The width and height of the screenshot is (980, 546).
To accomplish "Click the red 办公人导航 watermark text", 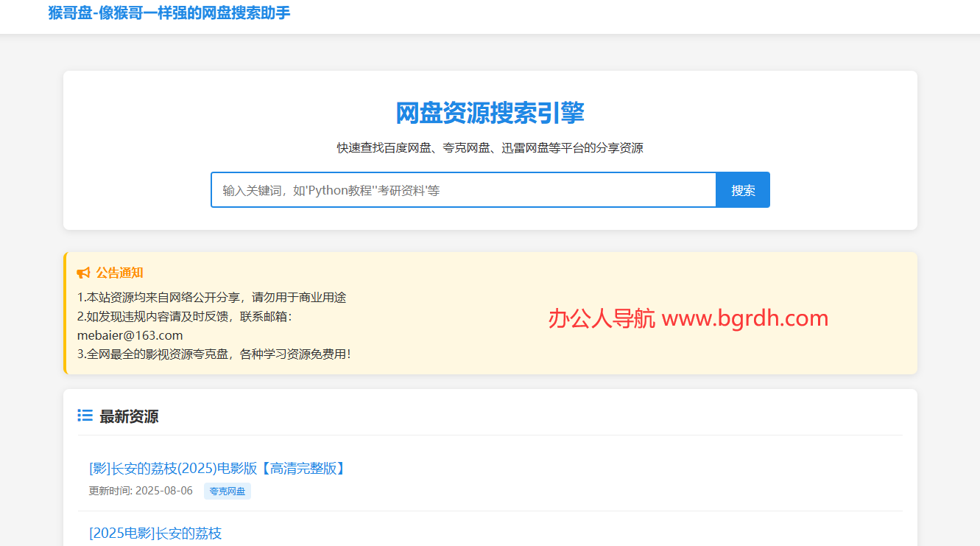I will [x=602, y=318].
